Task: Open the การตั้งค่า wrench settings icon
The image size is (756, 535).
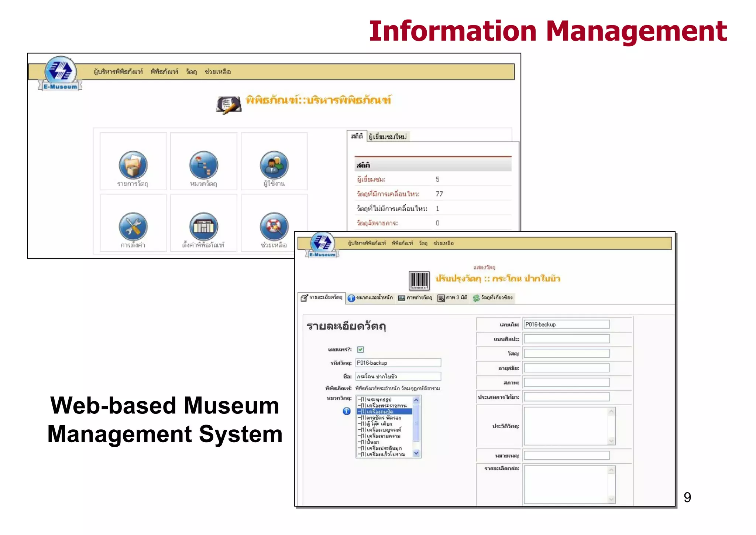Action: 133,226
